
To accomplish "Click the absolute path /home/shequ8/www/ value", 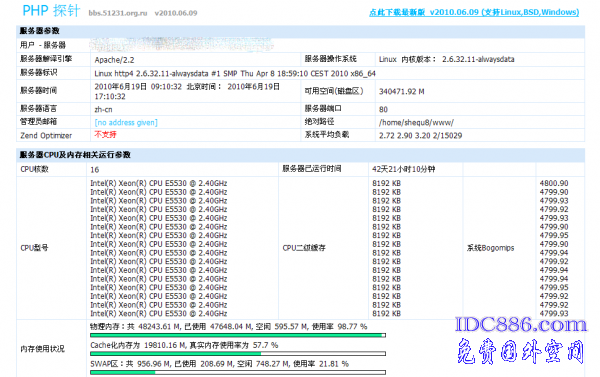I will [416, 122].
